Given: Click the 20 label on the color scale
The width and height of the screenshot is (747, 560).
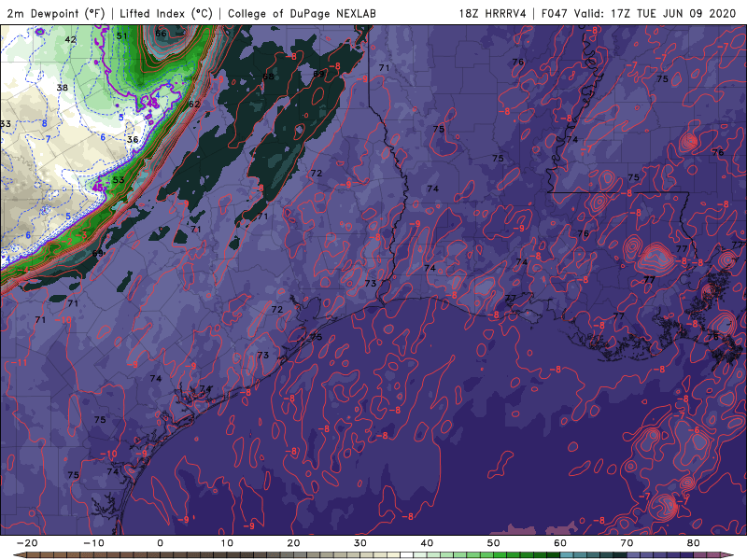Looking at the screenshot, I should pyautogui.click(x=293, y=543).
